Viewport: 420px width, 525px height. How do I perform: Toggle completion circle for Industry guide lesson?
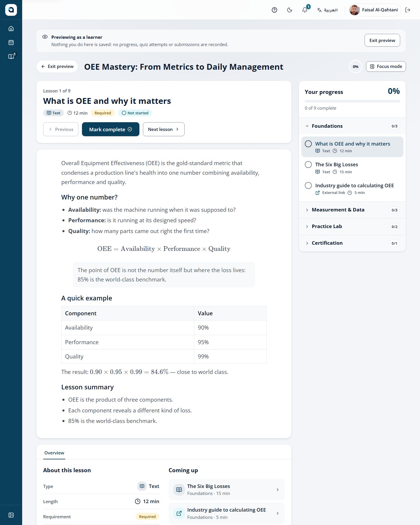pyautogui.click(x=308, y=185)
